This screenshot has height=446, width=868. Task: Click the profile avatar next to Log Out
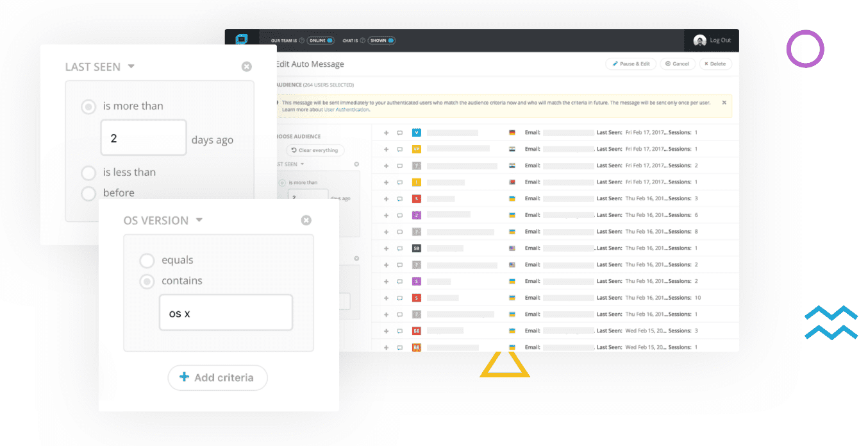(x=699, y=40)
